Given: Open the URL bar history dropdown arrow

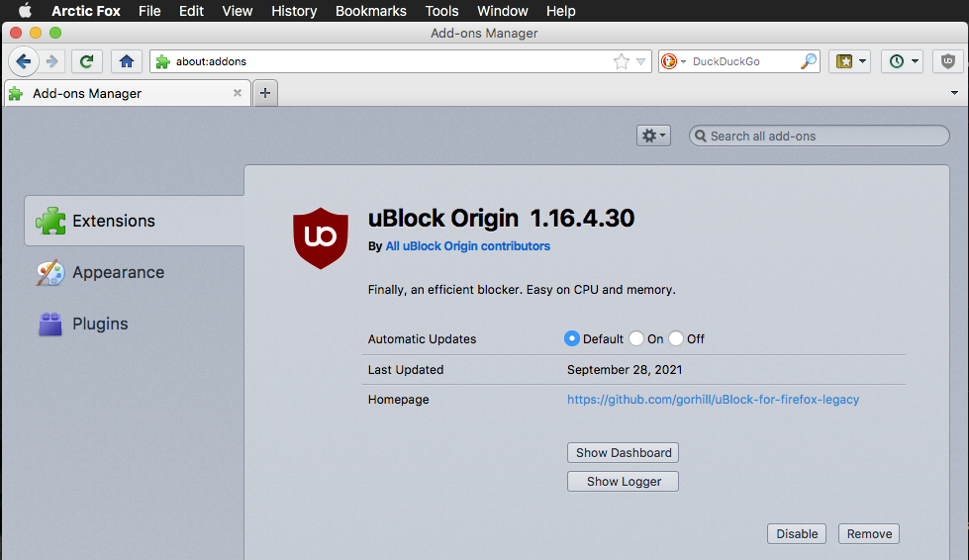Looking at the screenshot, I should point(640,61).
